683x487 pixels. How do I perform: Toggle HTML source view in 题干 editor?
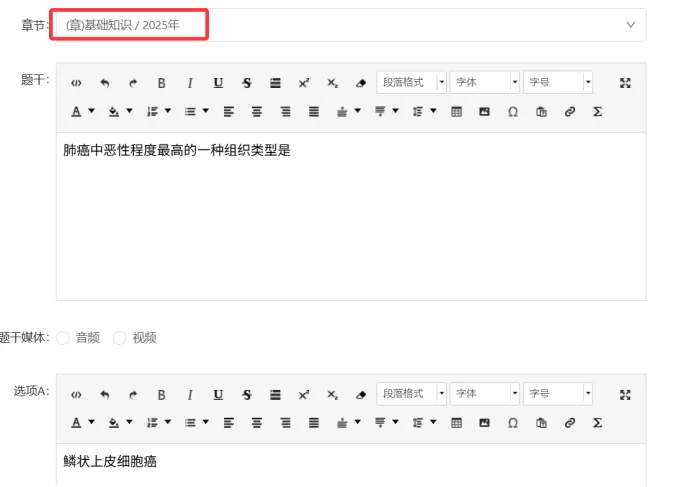click(x=76, y=83)
